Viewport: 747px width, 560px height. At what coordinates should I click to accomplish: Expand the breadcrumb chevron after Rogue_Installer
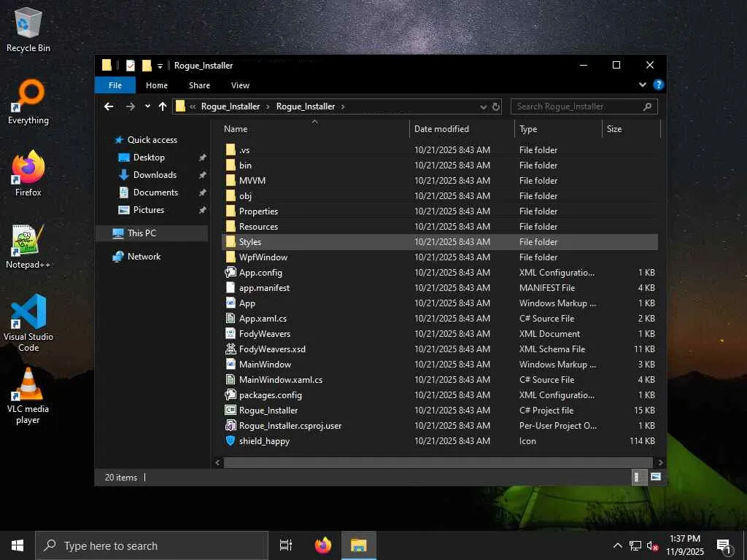pos(343,106)
